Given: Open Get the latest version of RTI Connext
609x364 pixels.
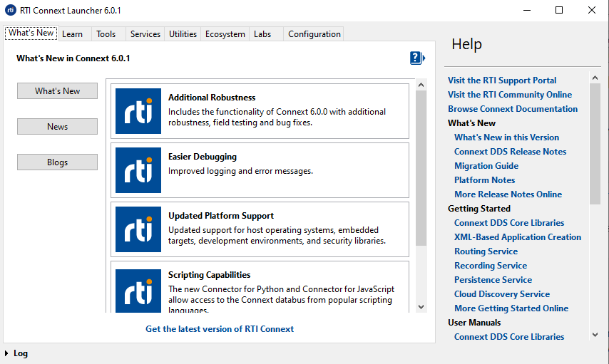Looking at the screenshot, I should (x=220, y=329).
